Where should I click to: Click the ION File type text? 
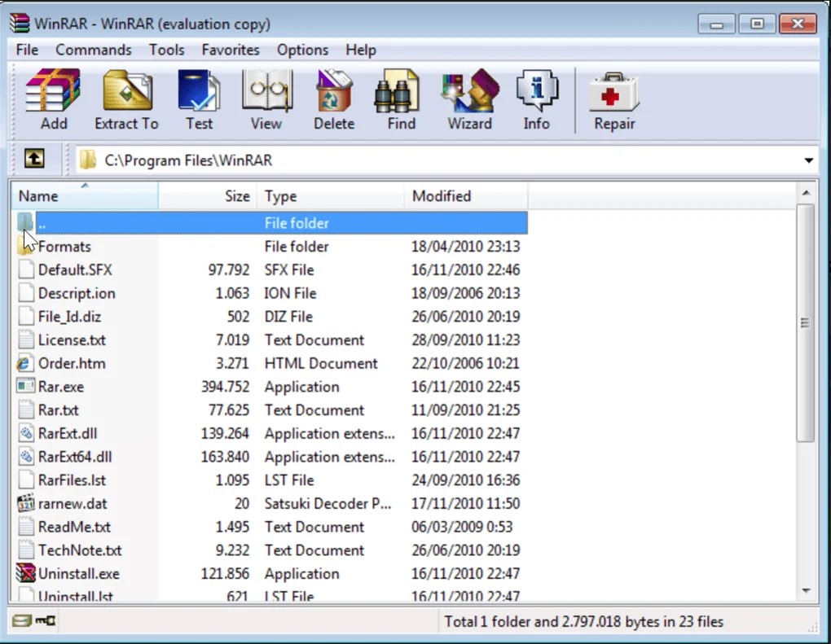(x=290, y=293)
